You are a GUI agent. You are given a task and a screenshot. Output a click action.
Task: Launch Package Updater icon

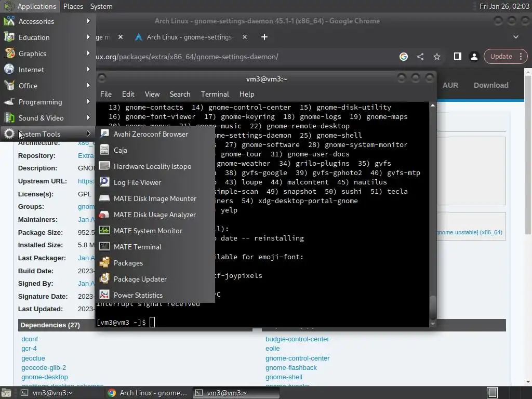pyautogui.click(x=104, y=279)
